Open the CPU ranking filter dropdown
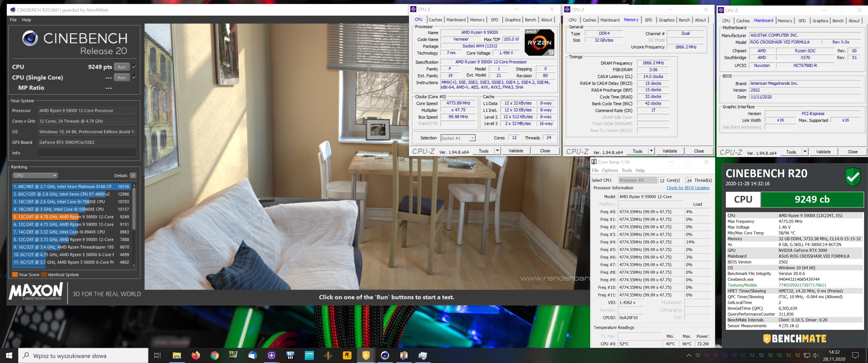The height and width of the screenshot is (363, 868). pyautogui.click(x=35, y=175)
